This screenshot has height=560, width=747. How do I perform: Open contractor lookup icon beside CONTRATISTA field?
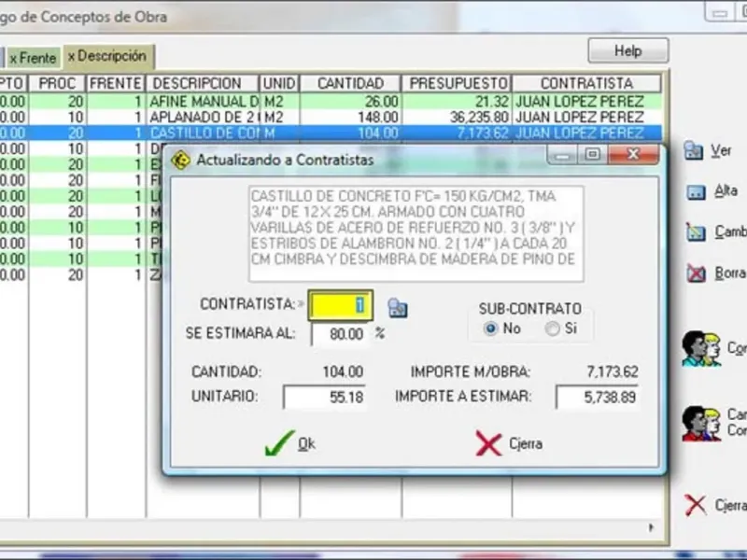[x=398, y=308]
